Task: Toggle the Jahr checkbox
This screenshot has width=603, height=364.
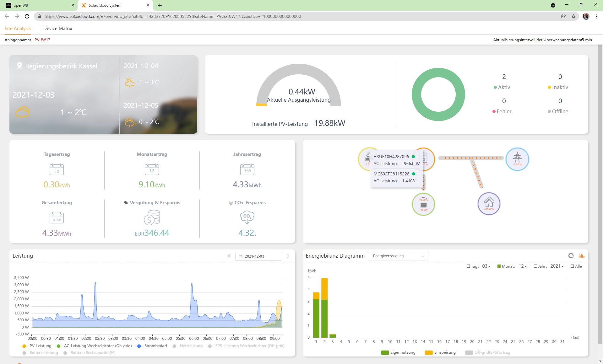Action: tap(535, 266)
